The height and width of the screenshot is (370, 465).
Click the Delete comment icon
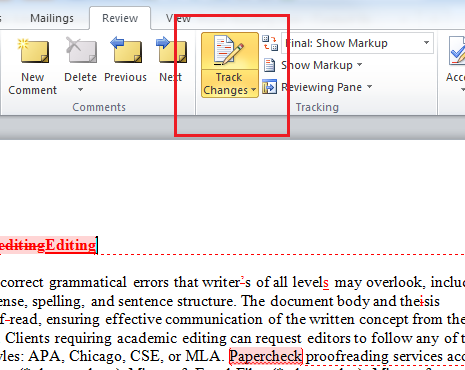[81, 50]
